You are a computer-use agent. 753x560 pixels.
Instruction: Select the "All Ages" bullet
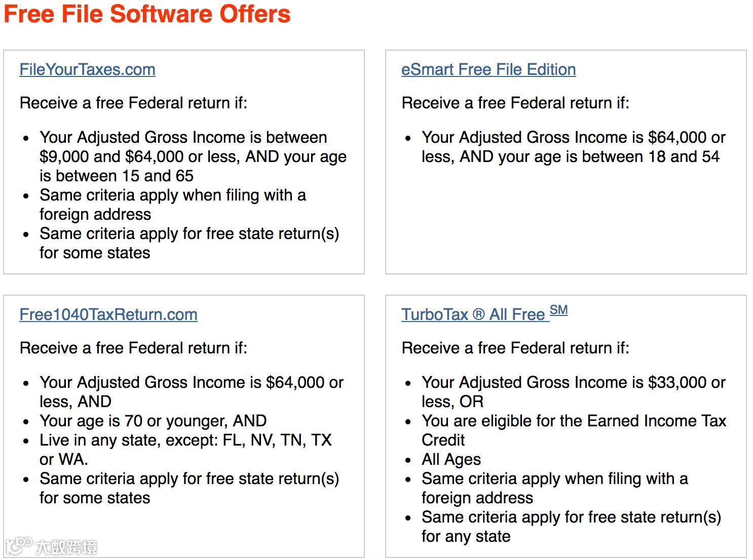click(451, 459)
